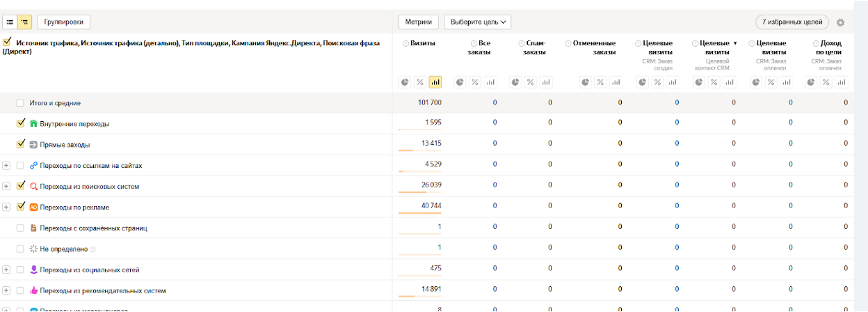868x312 pixels.
Task: Expand Переходы из рекомендательных систем row
Action: [x=6, y=291]
